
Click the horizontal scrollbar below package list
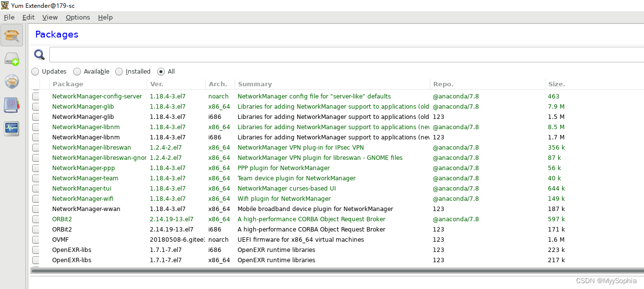337,270
